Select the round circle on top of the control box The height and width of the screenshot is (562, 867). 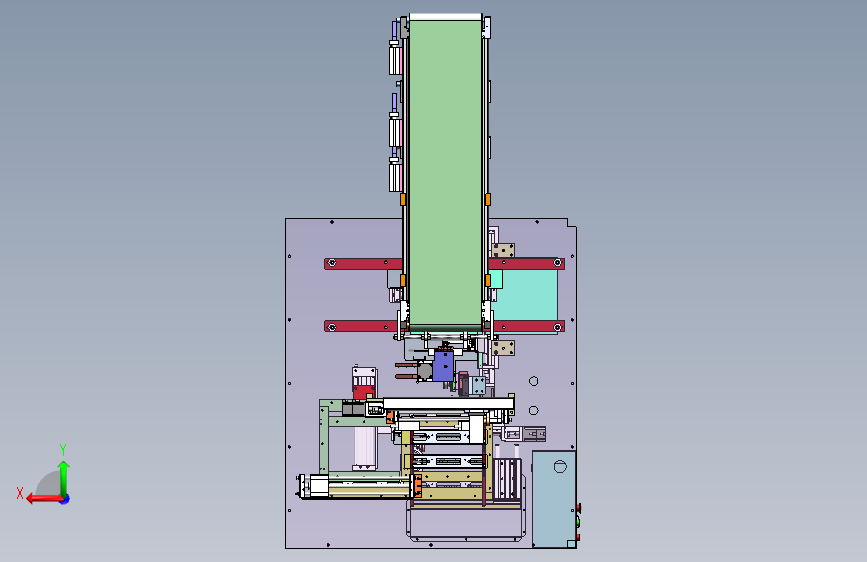point(560,467)
